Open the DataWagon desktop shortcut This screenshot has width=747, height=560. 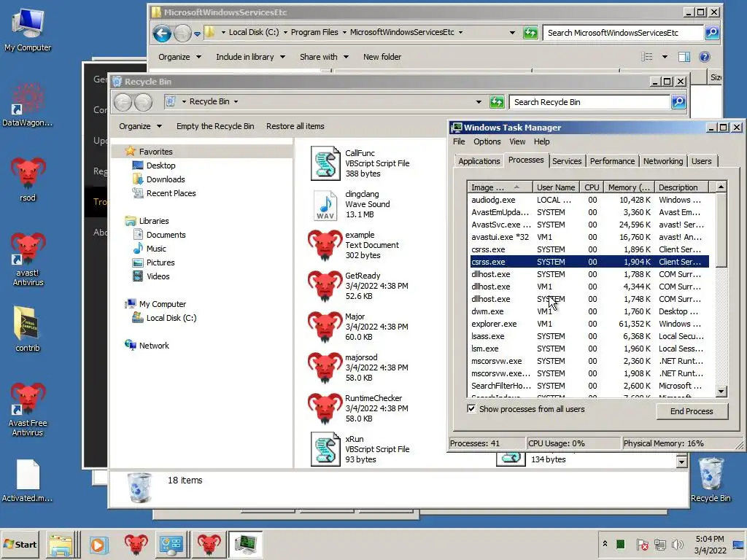[28, 105]
